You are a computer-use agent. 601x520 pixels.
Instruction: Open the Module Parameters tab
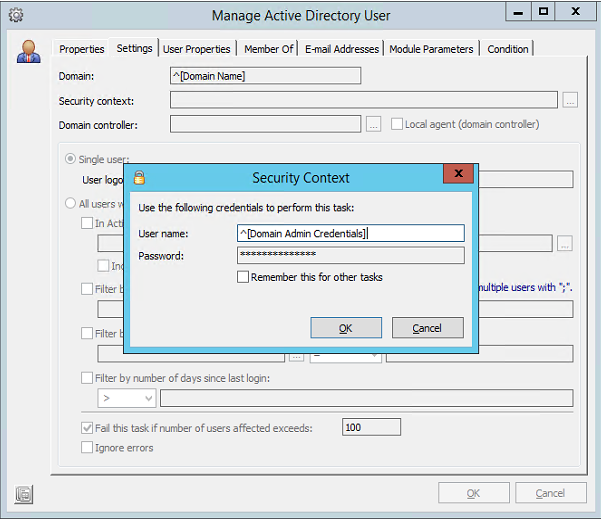pyautogui.click(x=431, y=49)
